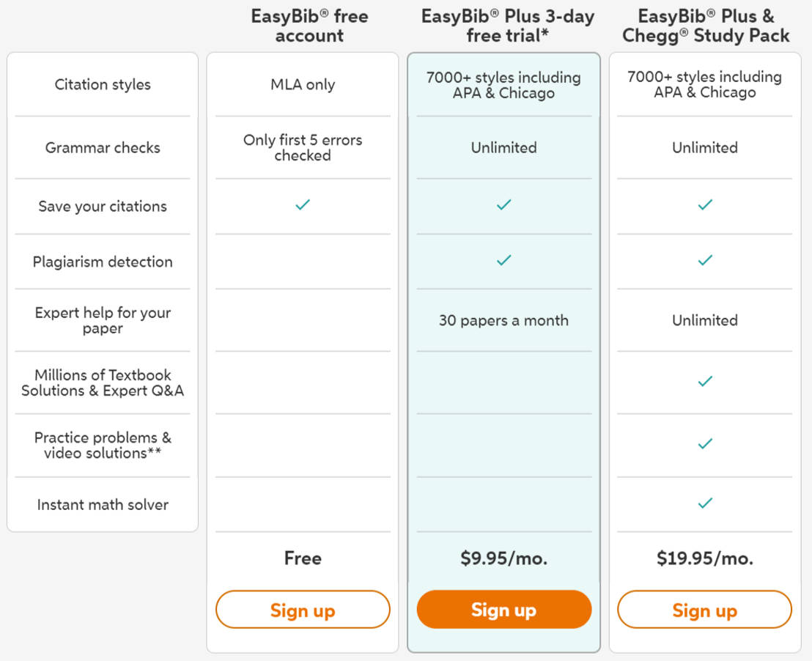The image size is (812, 661).
Task: Select the Practice problems checkmark in Study Pack column
Action: 704,443
